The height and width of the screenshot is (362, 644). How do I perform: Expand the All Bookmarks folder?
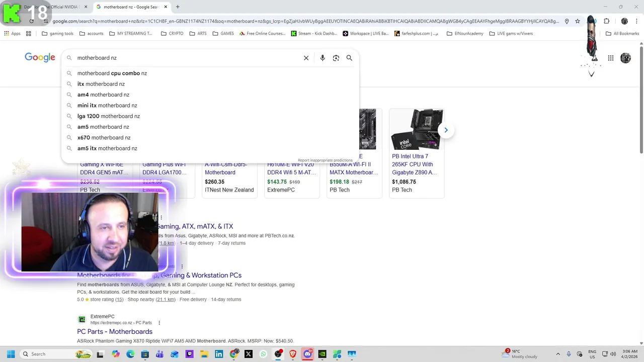[622, 34]
